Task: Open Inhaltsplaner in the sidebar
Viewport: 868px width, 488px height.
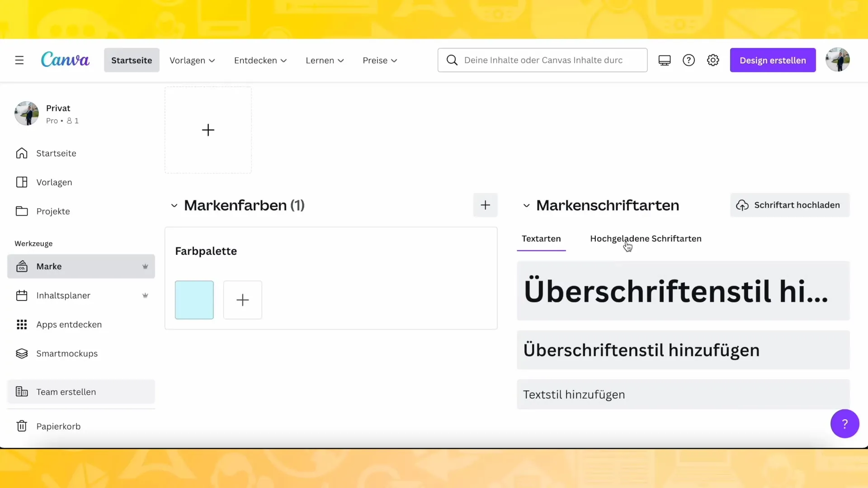Action: pyautogui.click(x=81, y=296)
